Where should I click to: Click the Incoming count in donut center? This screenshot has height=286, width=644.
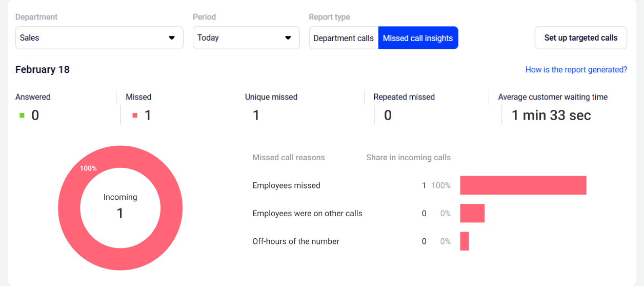(x=120, y=213)
